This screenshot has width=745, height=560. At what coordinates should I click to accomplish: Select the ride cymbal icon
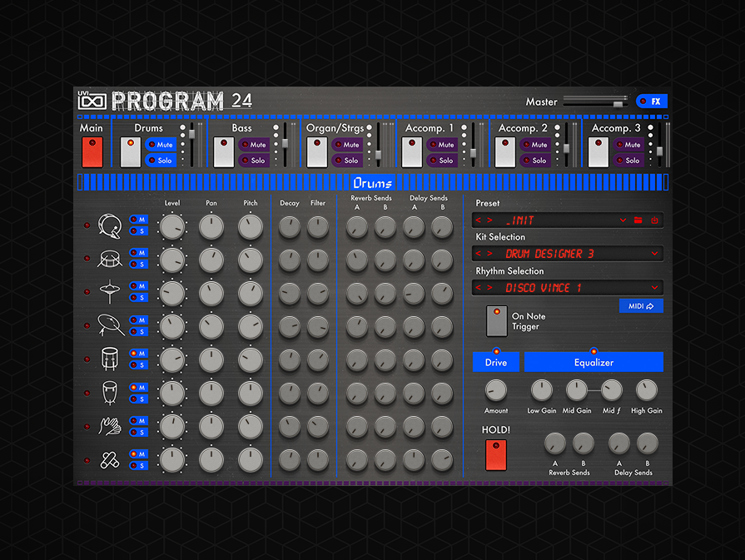(111, 325)
